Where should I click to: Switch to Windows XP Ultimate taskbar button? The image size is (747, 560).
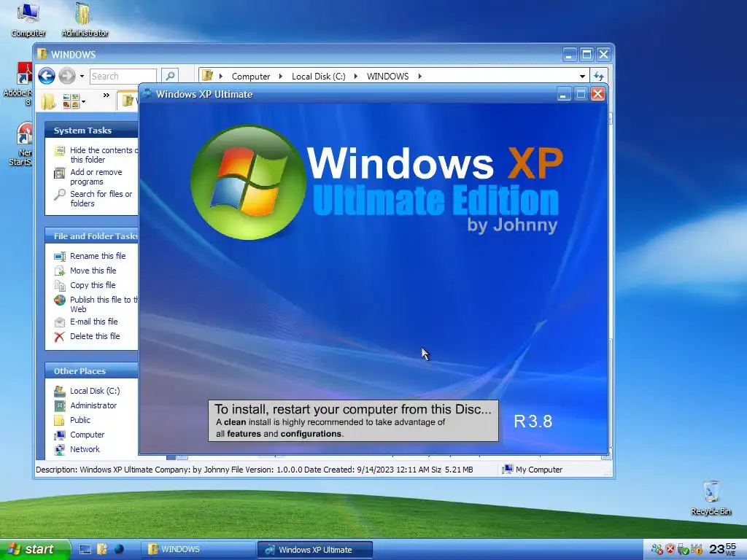point(315,550)
